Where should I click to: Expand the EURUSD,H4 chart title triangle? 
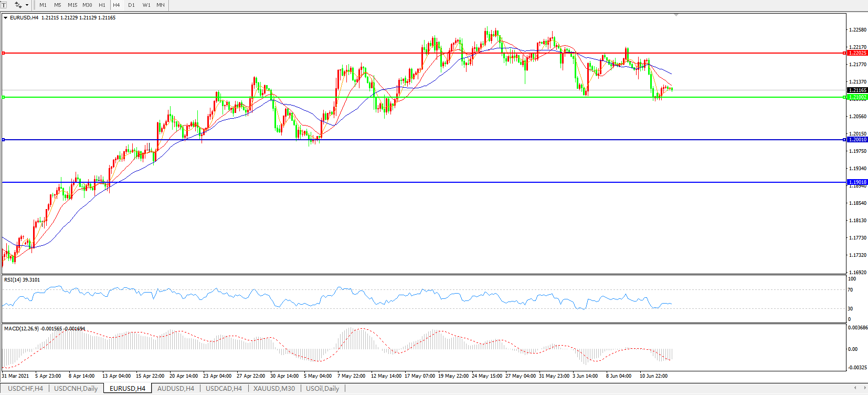tap(5, 18)
